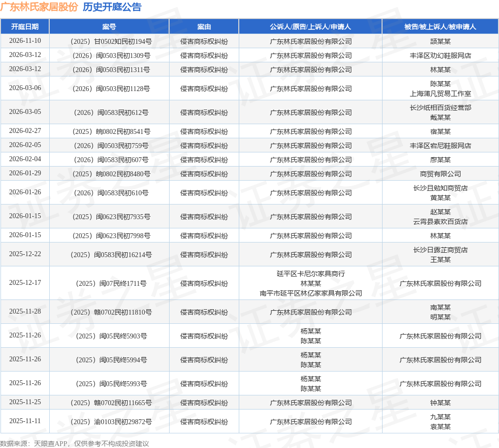Viewport: 499px width, 448px height.
Task: Click defendant 长沙且勉知商贸店
Action: pyautogui.click(x=441, y=188)
